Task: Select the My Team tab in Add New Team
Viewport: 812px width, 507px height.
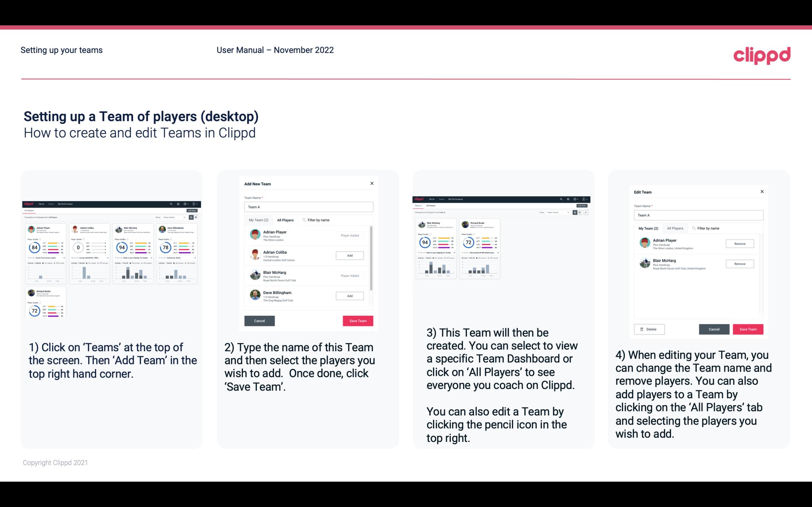Action: click(258, 220)
